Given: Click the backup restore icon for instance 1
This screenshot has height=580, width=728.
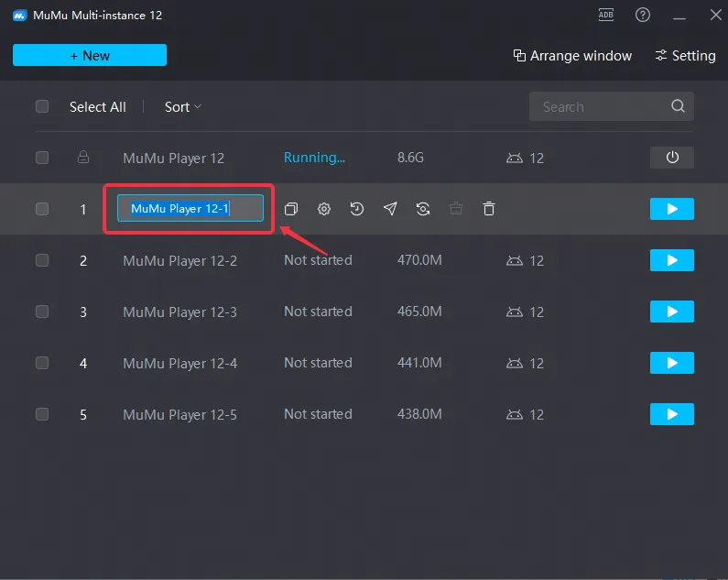Looking at the screenshot, I should click(x=356, y=209).
